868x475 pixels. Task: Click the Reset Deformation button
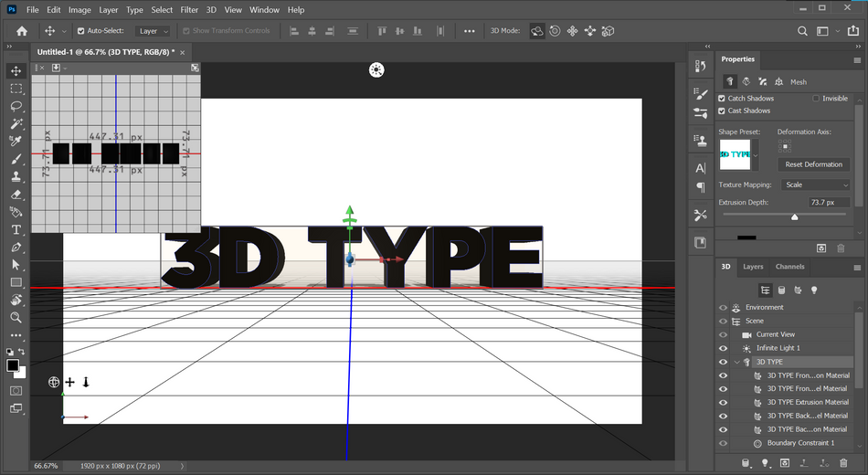pos(814,164)
